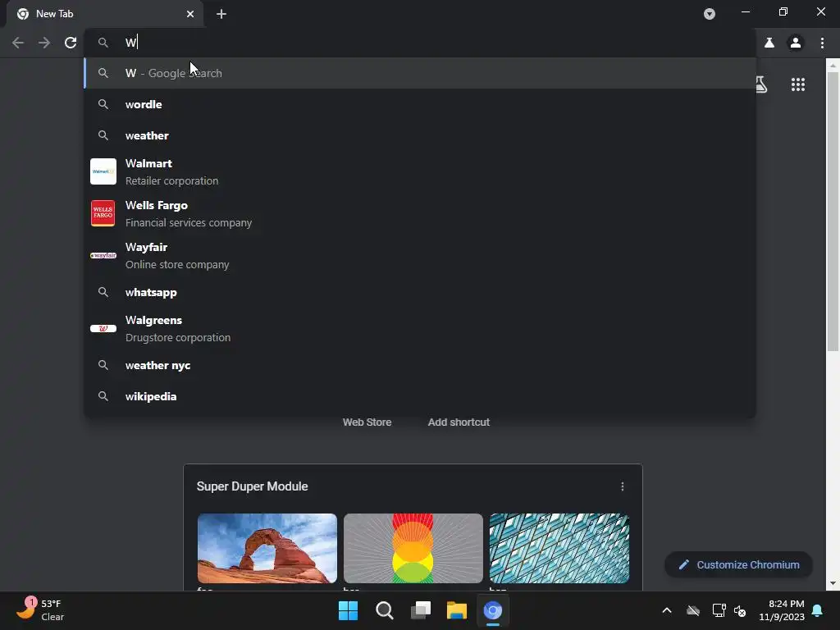The image size is (840, 630).
Task: Choose Walmart Retailer corporation suggestion
Action: [x=420, y=171]
